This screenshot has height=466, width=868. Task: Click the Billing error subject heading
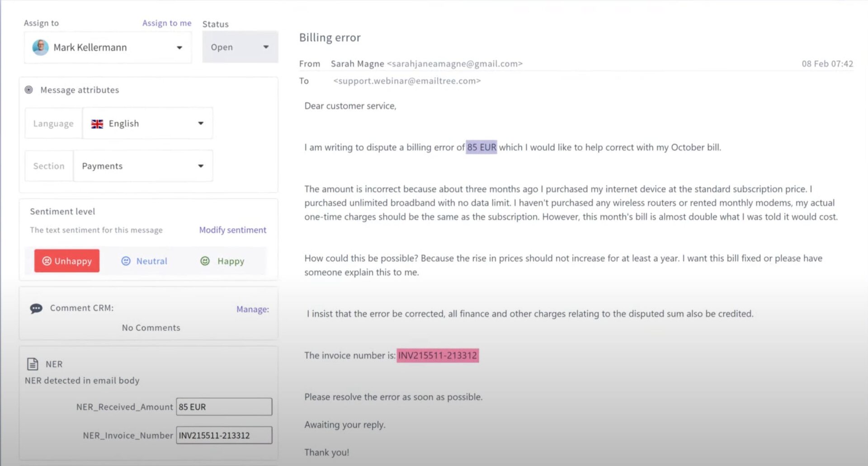click(330, 38)
